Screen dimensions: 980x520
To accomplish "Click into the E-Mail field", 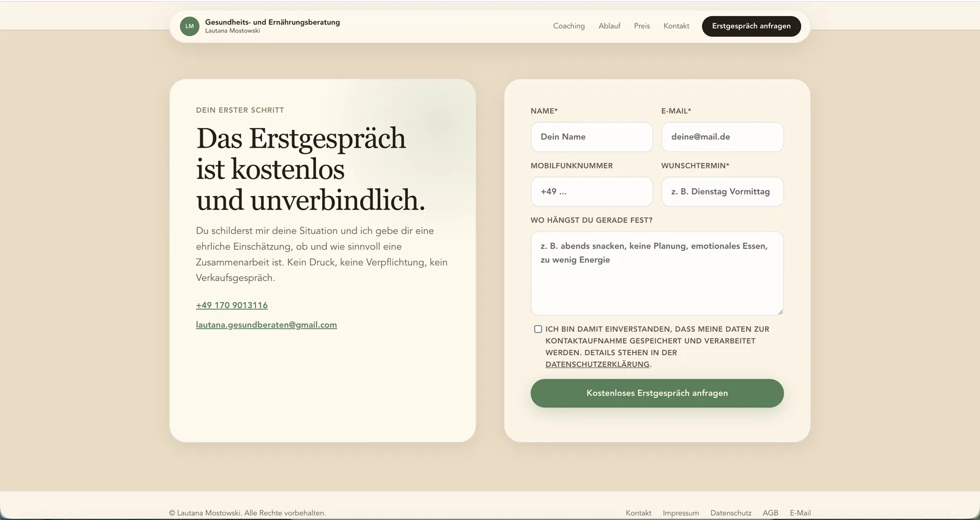I will (x=722, y=137).
